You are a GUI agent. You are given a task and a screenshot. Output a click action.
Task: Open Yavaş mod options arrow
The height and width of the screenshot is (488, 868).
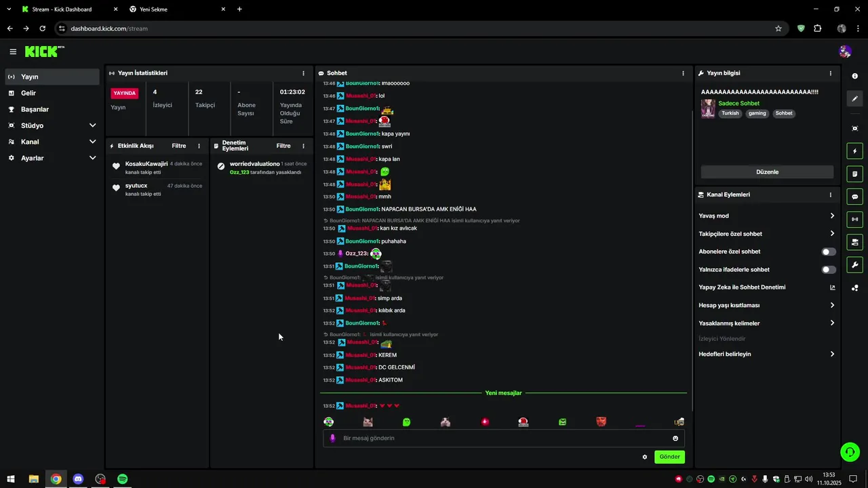pyautogui.click(x=832, y=216)
